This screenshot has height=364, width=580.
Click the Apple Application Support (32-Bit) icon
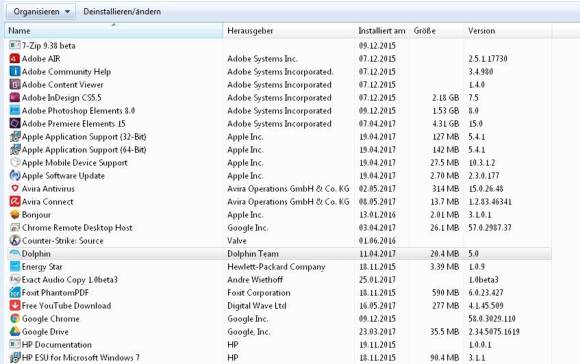pyautogui.click(x=15, y=136)
